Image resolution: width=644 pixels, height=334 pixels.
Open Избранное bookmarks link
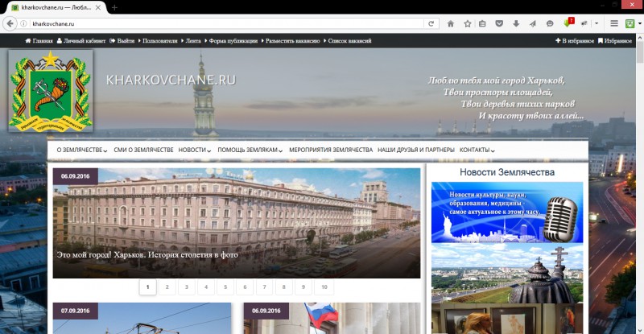615,41
